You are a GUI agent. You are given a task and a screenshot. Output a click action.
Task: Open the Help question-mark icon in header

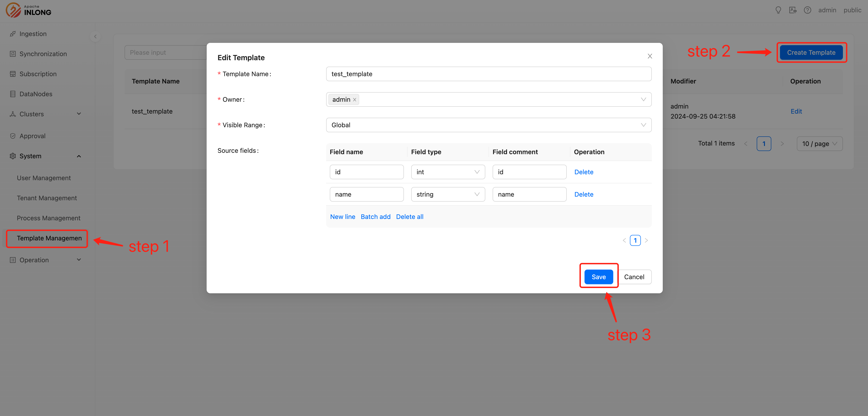coord(808,10)
